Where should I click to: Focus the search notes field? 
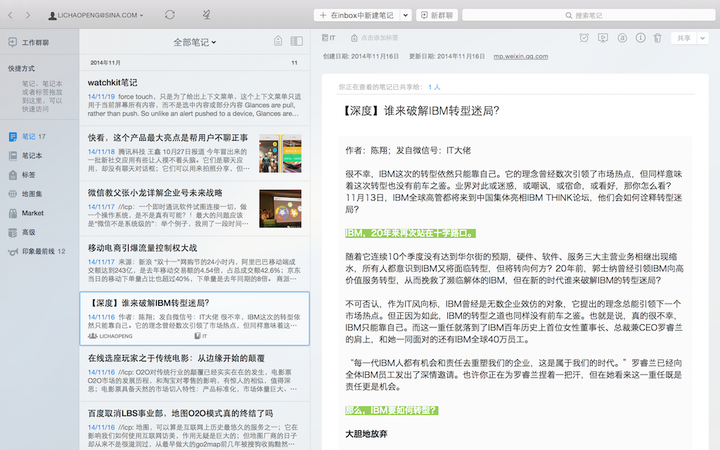point(588,15)
